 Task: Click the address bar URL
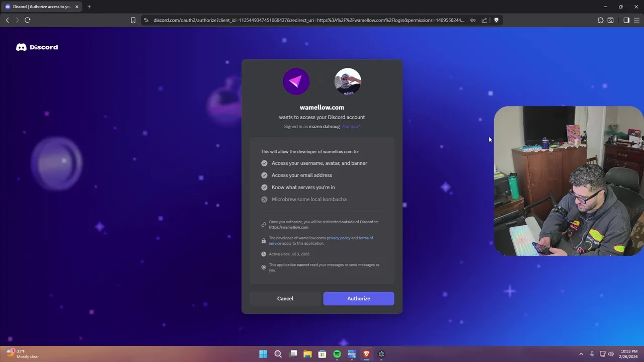click(309, 20)
